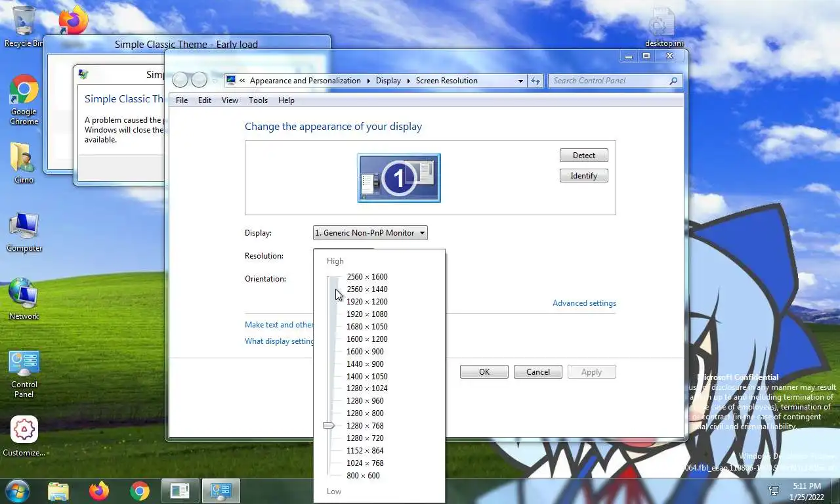Expand the breadcrumb arrow after Display
840x504 pixels.
[x=408, y=81]
